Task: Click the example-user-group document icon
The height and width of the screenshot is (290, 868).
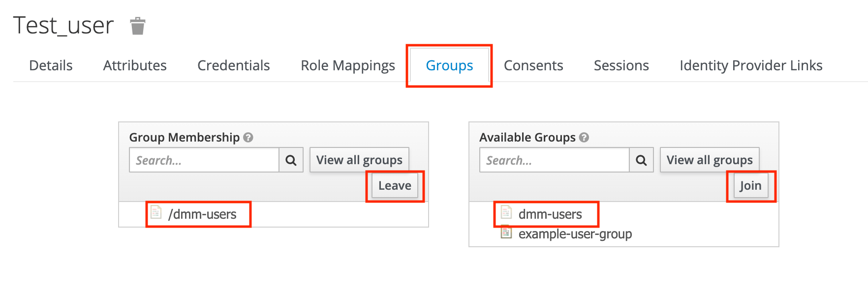Action: click(506, 232)
